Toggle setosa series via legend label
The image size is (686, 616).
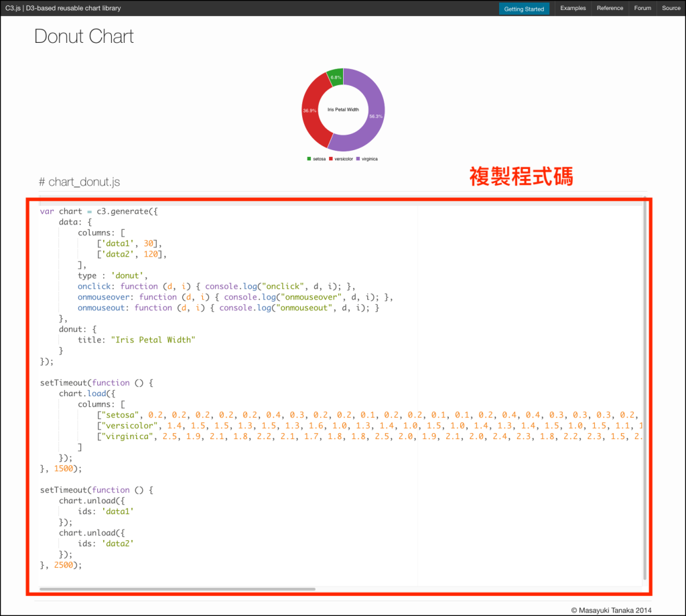(319, 159)
